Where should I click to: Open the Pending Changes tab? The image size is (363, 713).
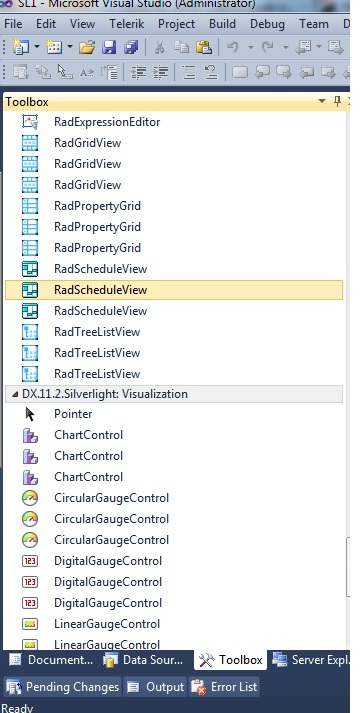click(x=63, y=687)
